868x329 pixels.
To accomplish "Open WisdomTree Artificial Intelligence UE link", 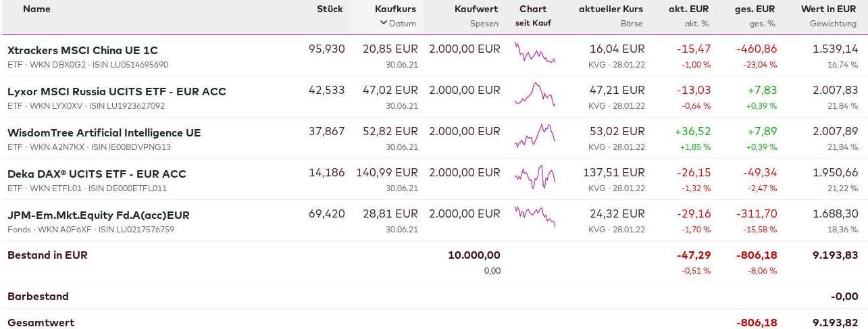I will point(104,133).
